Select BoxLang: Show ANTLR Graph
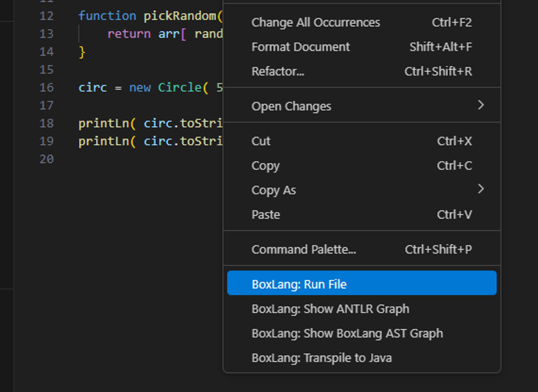 point(330,309)
